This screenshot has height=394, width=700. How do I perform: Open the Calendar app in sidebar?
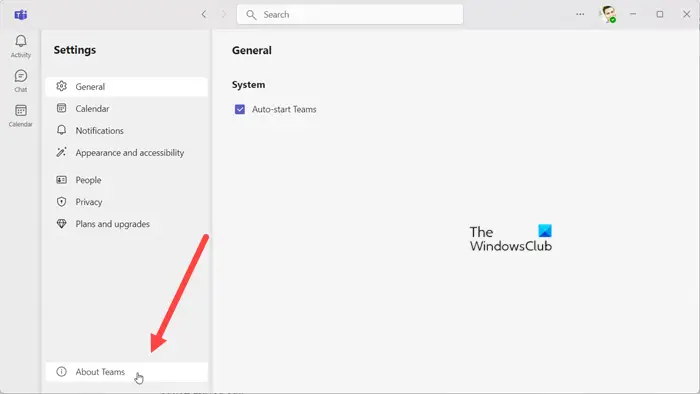pyautogui.click(x=21, y=116)
